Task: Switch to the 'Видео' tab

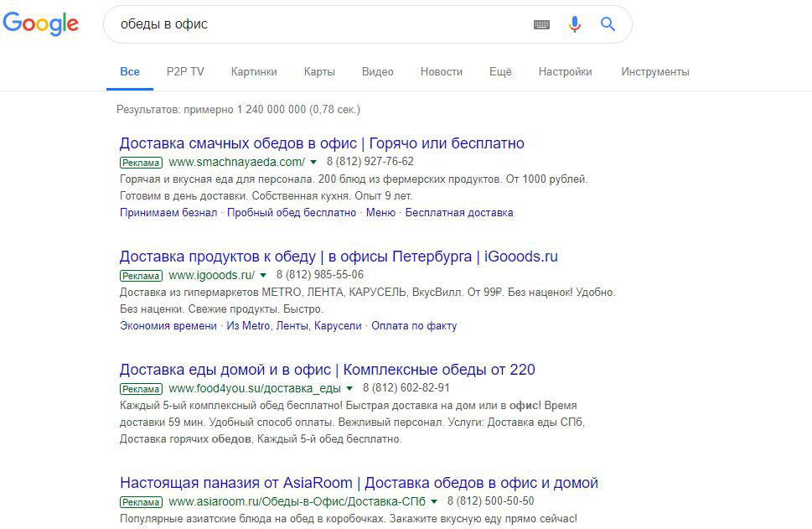Action: pos(378,72)
